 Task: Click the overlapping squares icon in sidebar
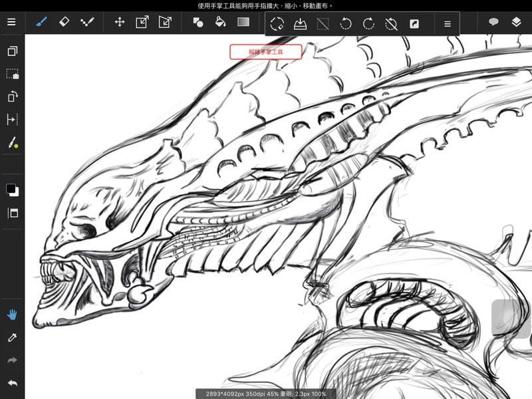[x=13, y=51]
